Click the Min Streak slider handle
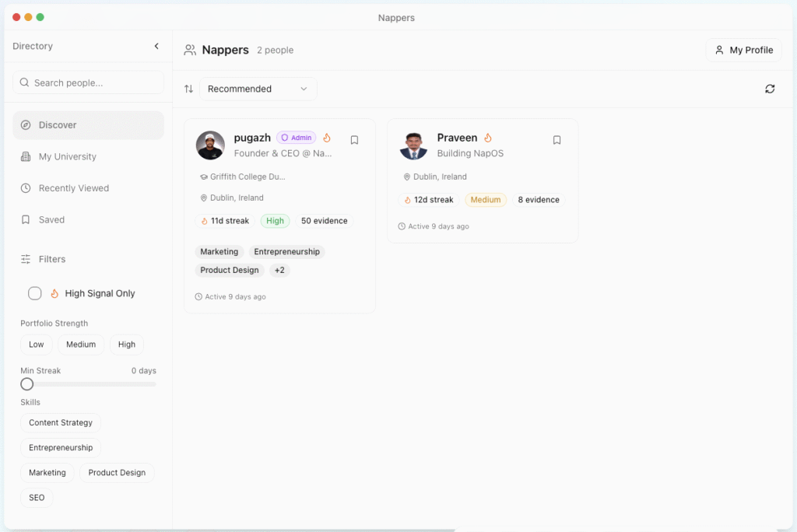Viewport: 797px width, 532px height. 27,384
